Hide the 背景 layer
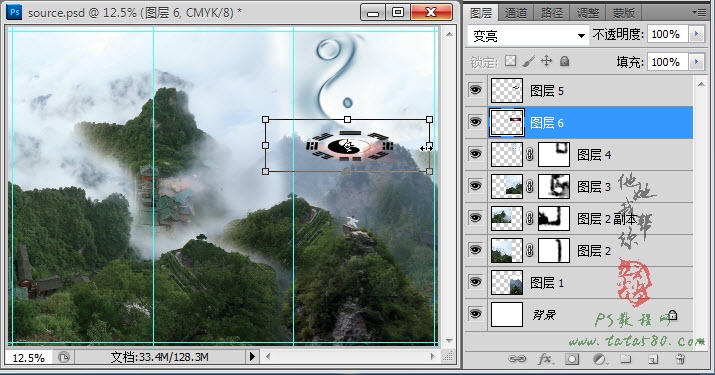Viewport: 715px width, 375px height. (x=475, y=314)
